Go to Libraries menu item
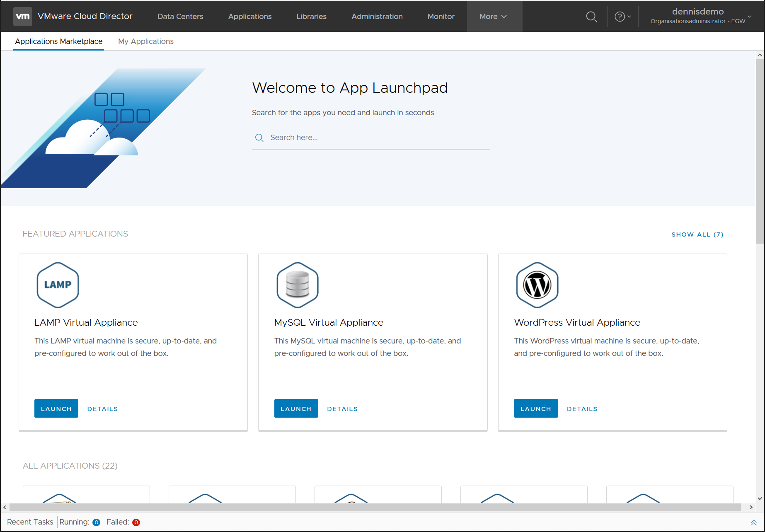This screenshot has height=532, width=765. pyautogui.click(x=311, y=17)
